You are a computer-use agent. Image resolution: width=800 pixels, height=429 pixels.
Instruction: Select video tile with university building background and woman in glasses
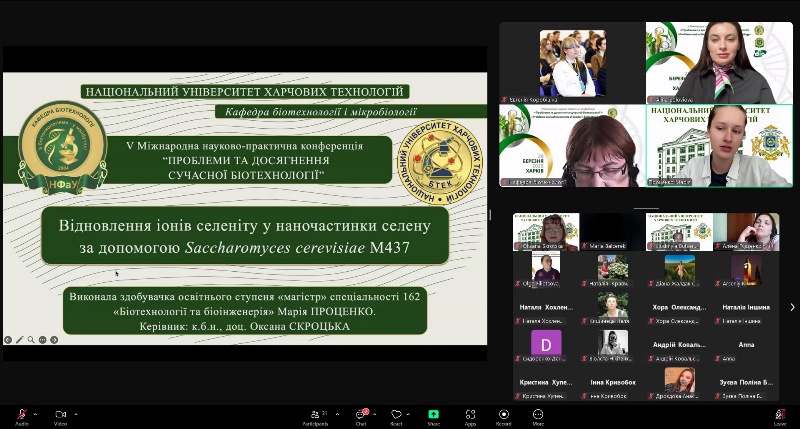click(546, 232)
